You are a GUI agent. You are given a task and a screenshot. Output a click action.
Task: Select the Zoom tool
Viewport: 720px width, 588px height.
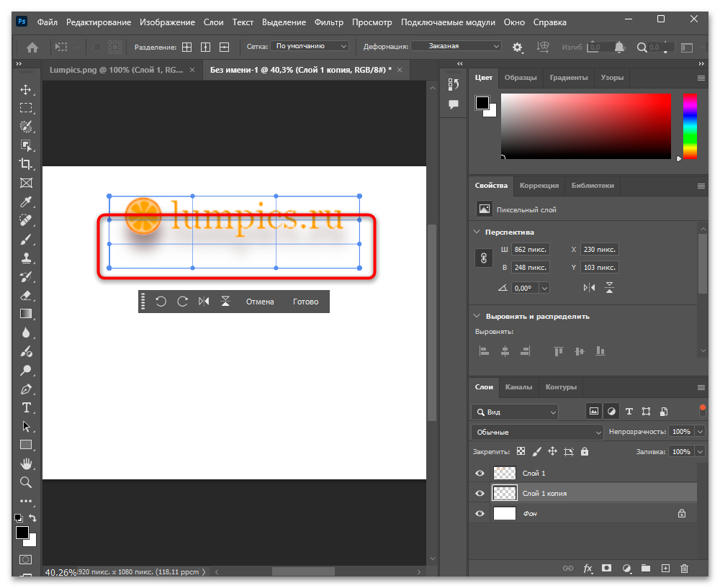pyautogui.click(x=26, y=482)
